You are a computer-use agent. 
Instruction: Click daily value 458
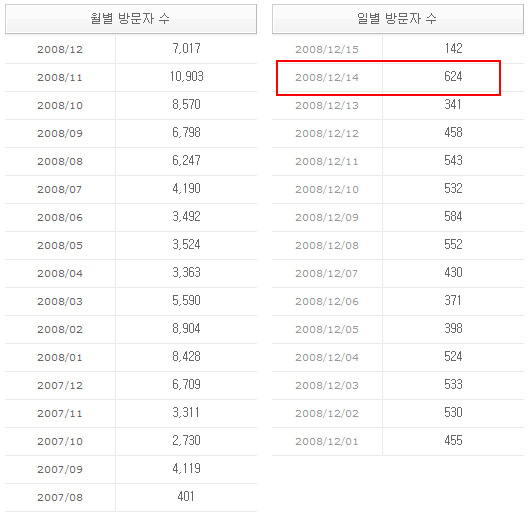pyautogui.click(x=453, y=133)
